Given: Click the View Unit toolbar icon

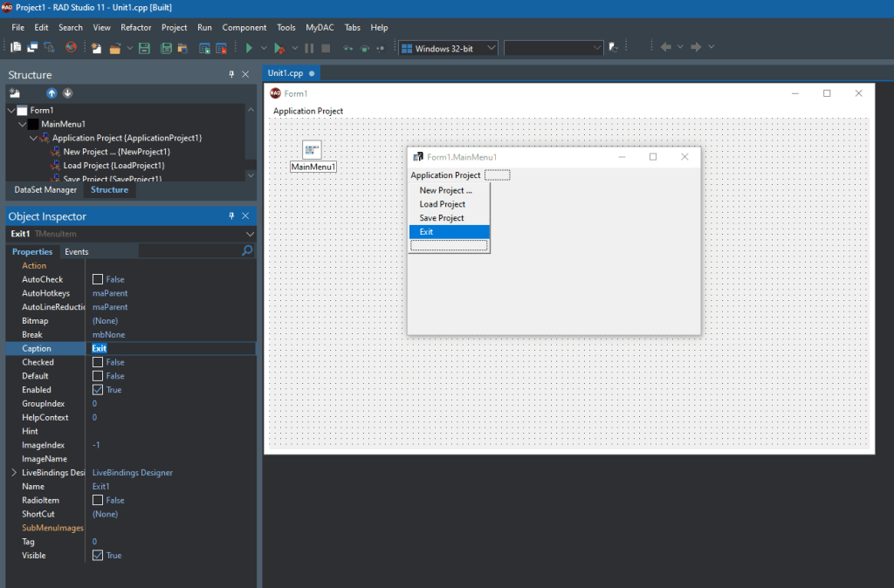Looking at the screenshot, I should pyautogui.click(x=16, y=48).
